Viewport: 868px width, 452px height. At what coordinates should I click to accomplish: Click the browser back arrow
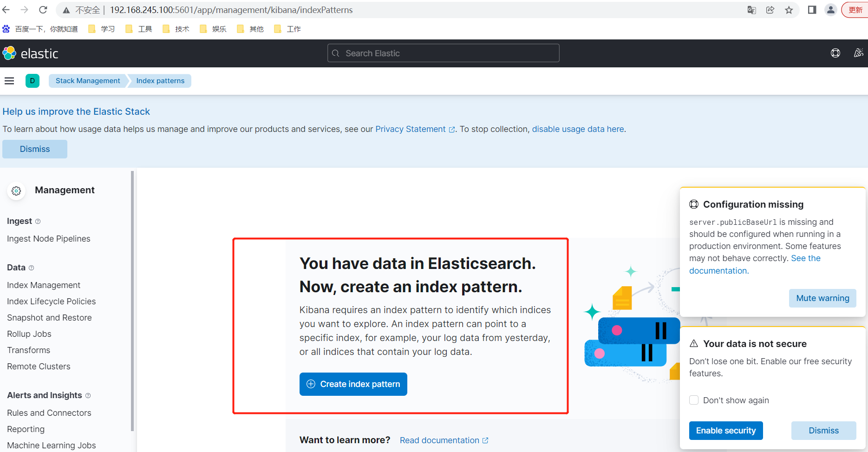[x=6, y=10]
